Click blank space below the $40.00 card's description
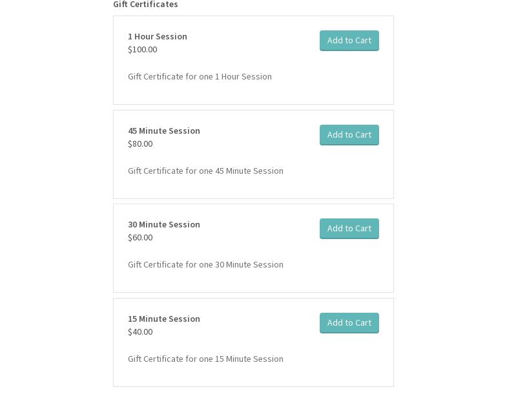Image resolution: width=507 pixels, height=420 pixels. click(x=253, y=376)
